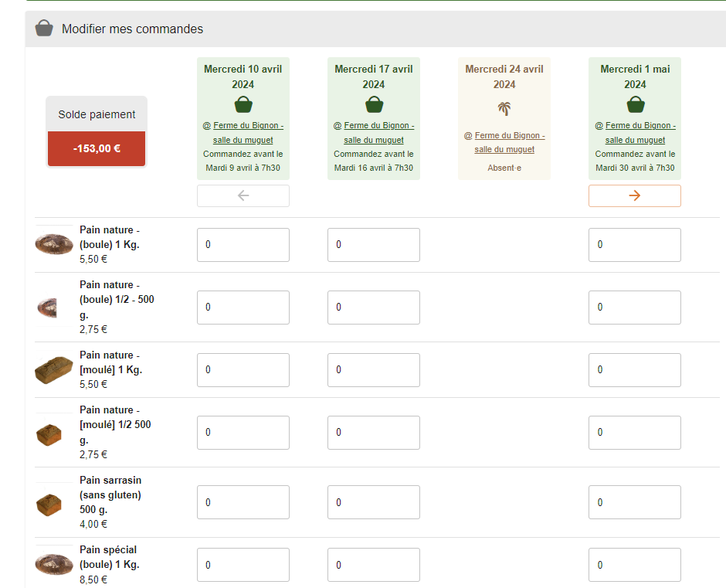Focus 17 avril quantity for Pain nature boule 1/2
Screen dimensions: 726x588
click(x=374, y=308)
